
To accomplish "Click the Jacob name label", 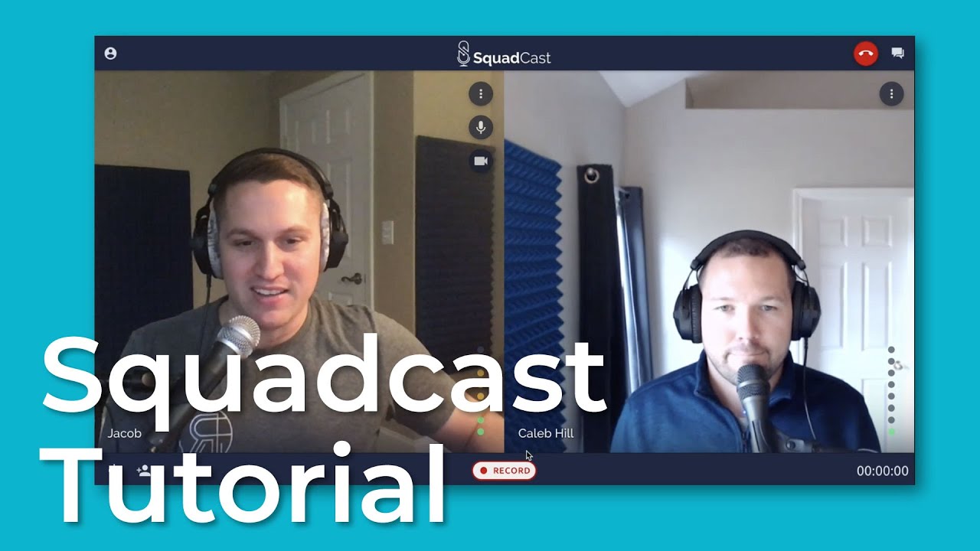I will 124,433.
